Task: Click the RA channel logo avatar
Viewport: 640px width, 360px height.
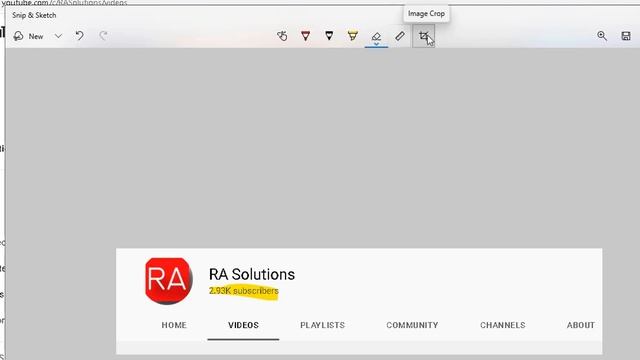Action: coord(169,281)
